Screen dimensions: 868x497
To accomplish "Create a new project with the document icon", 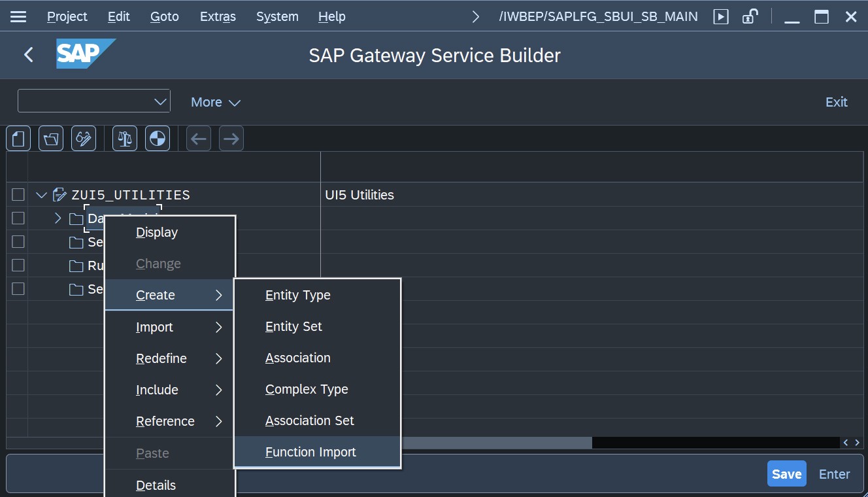I will pos(18,139).
